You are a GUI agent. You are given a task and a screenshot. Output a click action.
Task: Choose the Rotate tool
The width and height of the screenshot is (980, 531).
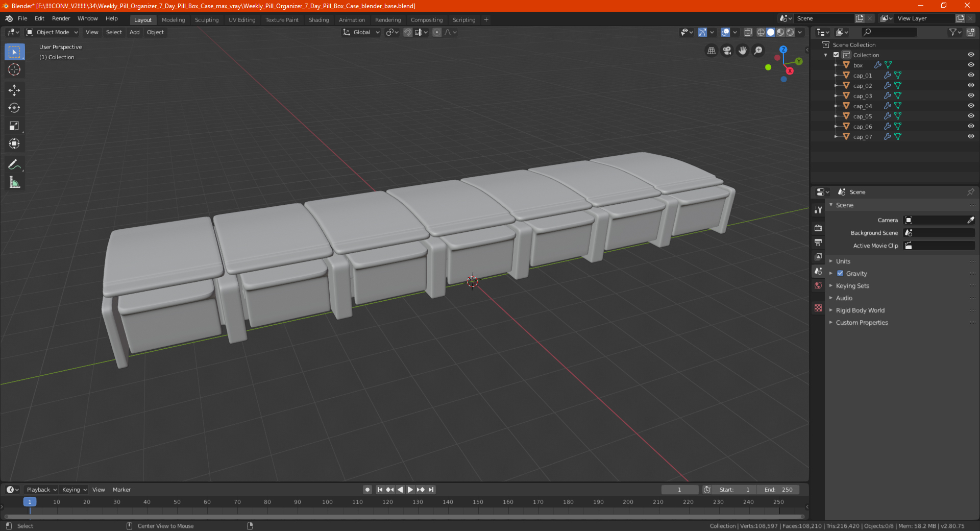point(14,108)
